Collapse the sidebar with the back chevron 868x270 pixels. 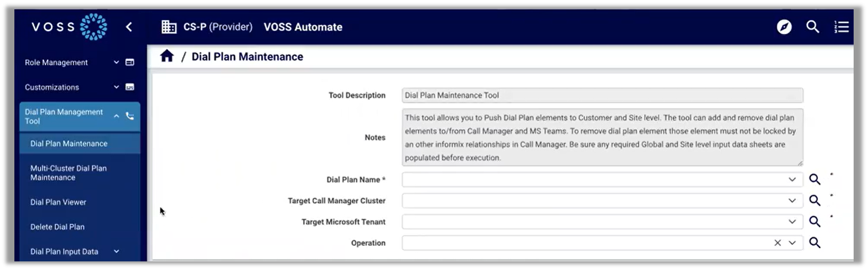click(129, 27)
